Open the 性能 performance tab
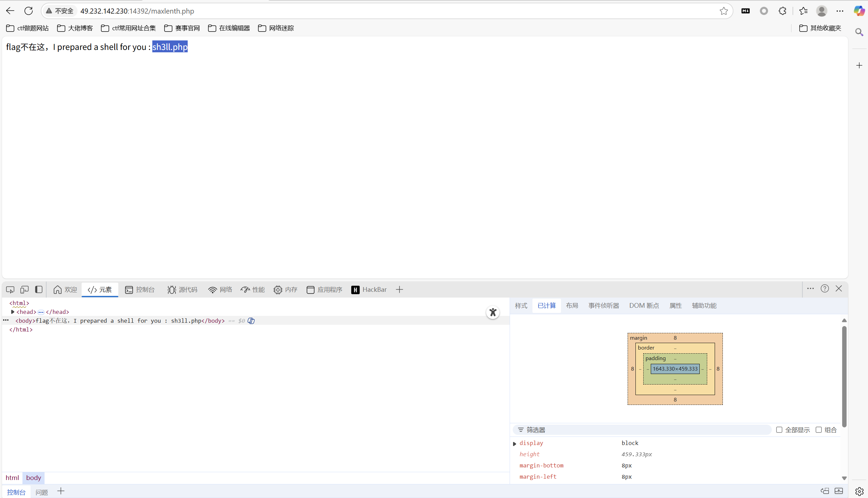Image resolution: width=868 pixels, height=498 pixels. (x=253, y=290)
